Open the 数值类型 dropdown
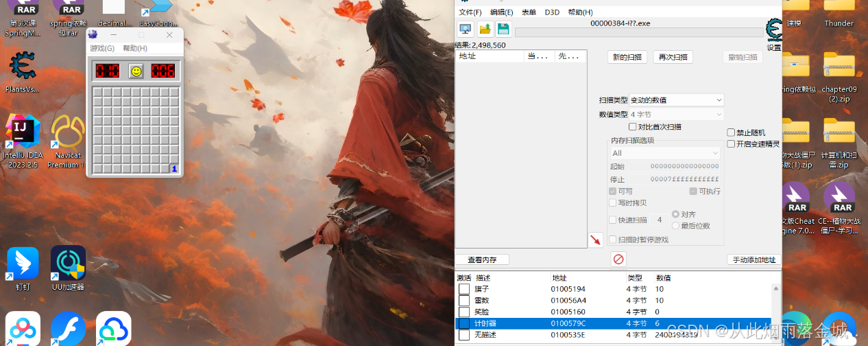 (676, 115)
